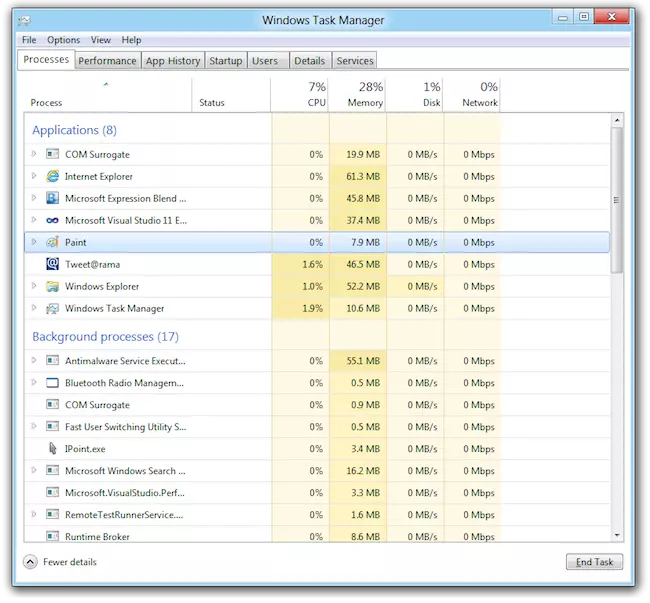The image size is (650, 603).
Task: Click the IPoint.exe pointer icon
Action: click(x=53, y=448)
